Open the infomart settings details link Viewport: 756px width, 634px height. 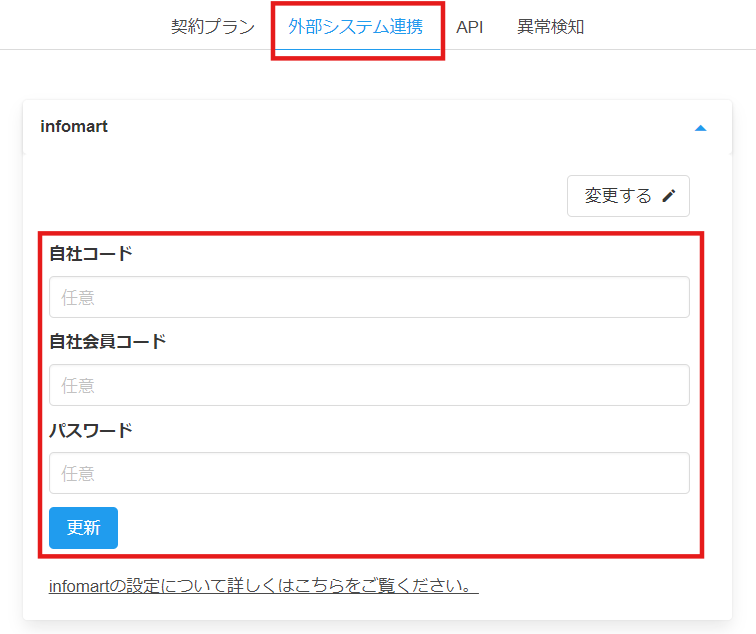tap(263, 586)
